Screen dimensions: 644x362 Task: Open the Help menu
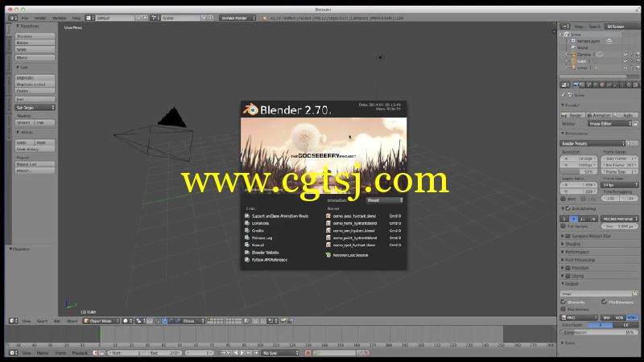pos(76,18)
